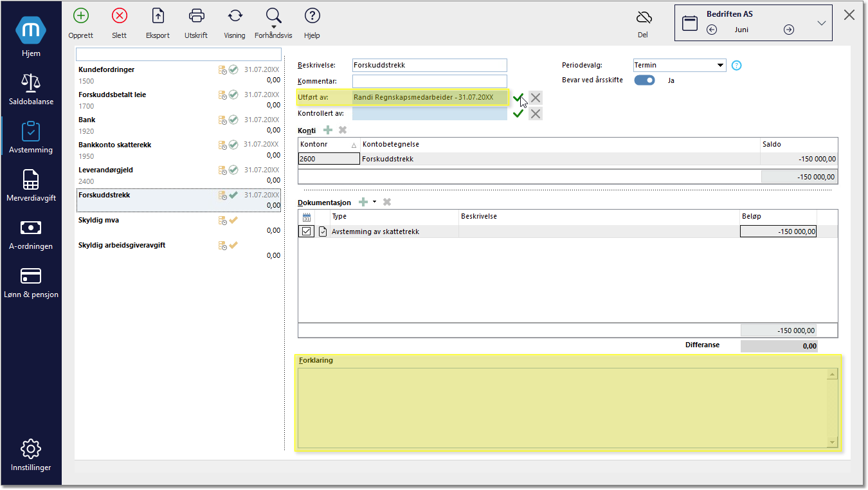Select Skyldig arbeidsgiveravgift entry

point(179,250)
